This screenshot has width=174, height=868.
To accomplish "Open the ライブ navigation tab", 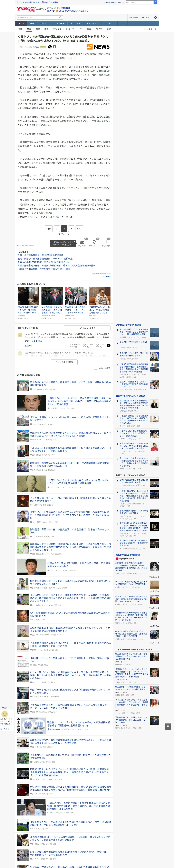I will [x=43, y=24].
